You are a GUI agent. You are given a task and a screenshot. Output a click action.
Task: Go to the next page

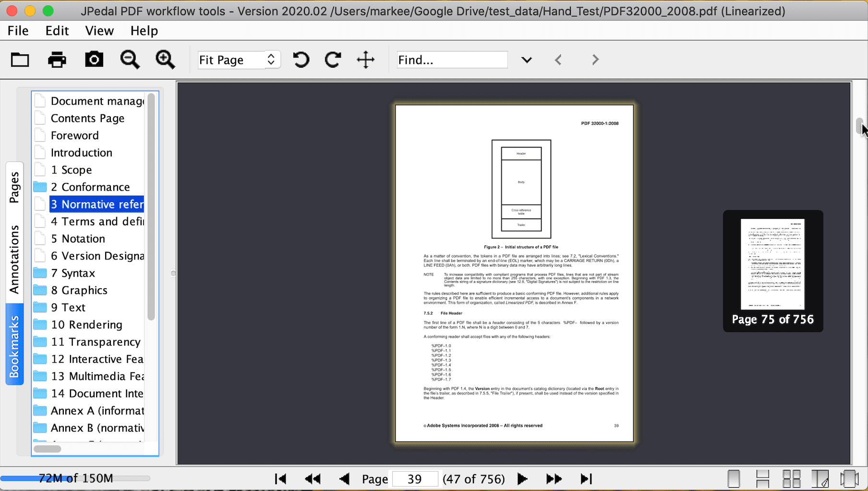pyautogui.click(x=522, y=479)
